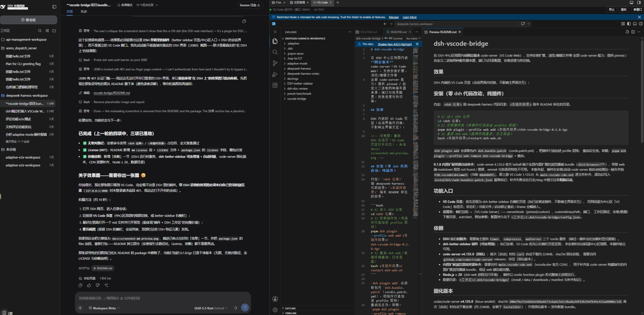The width and height of the screenshot is (644, 315).
Task: Send message with blue arrow button
Action: click(245, 308)
